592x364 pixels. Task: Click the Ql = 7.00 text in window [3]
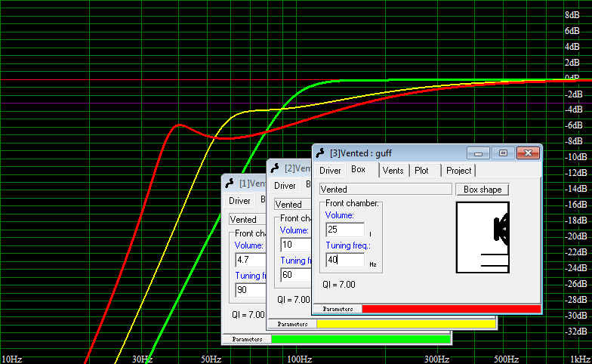pyautogui.click(x=338, y=285)
